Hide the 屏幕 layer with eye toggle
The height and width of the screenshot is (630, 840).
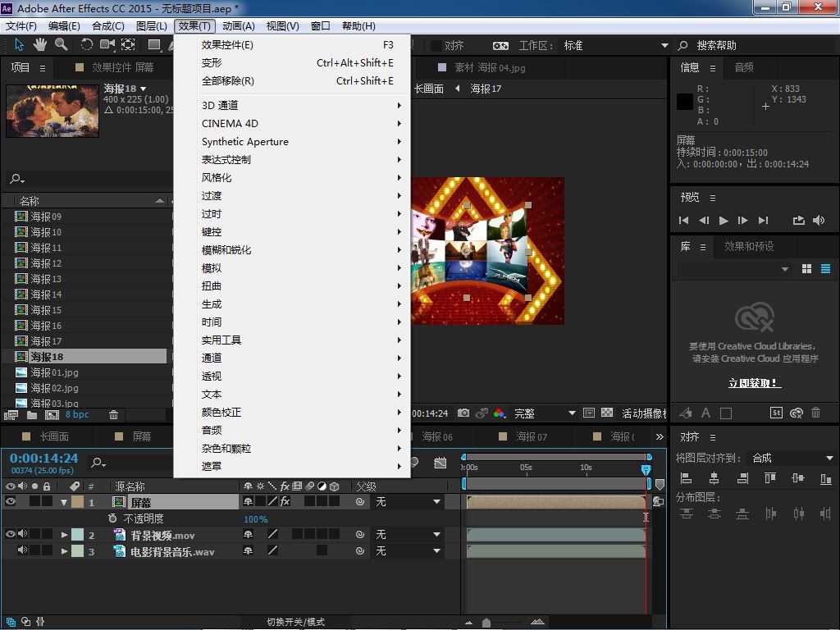tap(10, 501)
